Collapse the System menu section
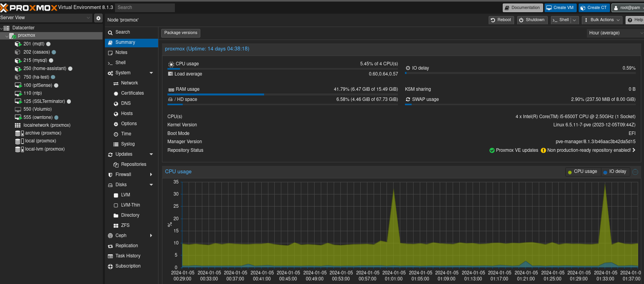Screen dimensions: 644x284 pos(151,73)
